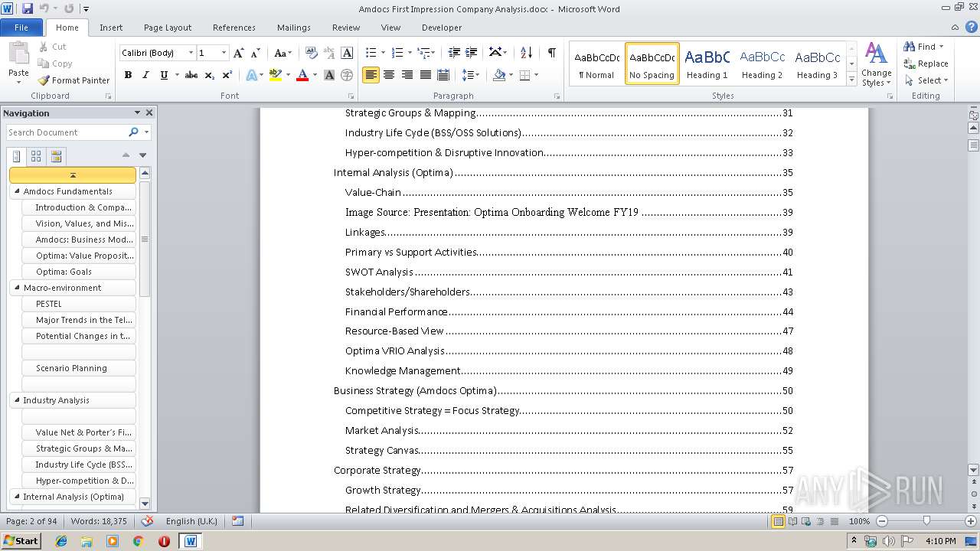Switch to the Mailings tab
Image resolution: width=980 pixels, height=551 pixels.
point(294,27)
